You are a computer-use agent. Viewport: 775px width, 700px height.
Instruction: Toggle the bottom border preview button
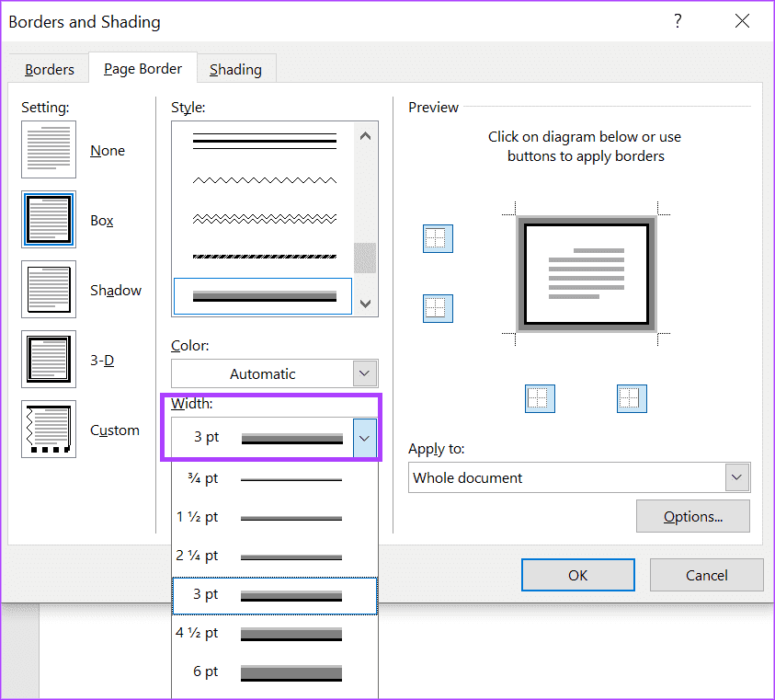point(438,307)
